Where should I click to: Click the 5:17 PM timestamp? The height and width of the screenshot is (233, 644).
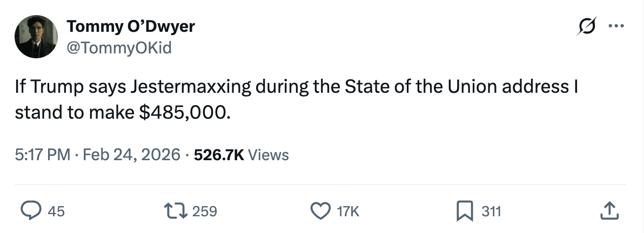[x=42, y=155]
